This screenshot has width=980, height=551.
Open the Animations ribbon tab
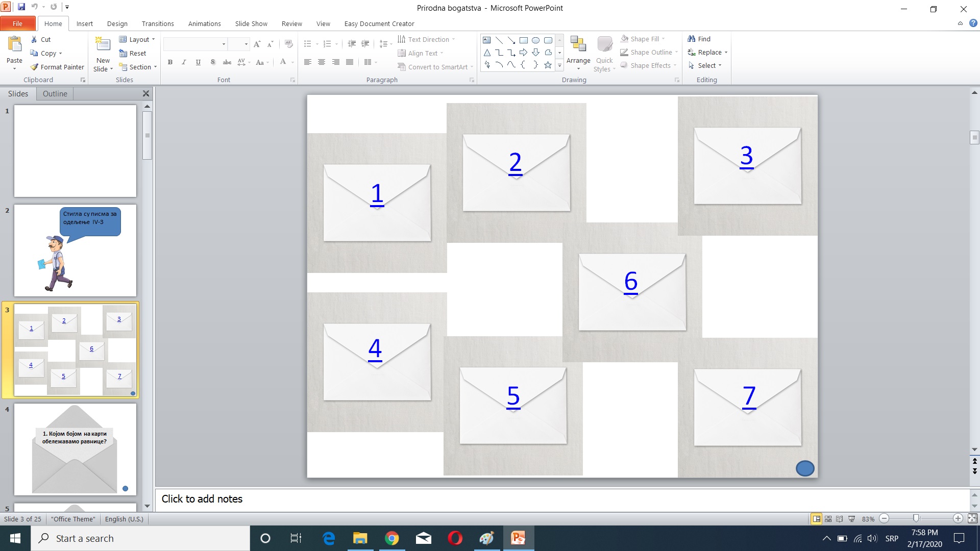(x=204, y=23)
